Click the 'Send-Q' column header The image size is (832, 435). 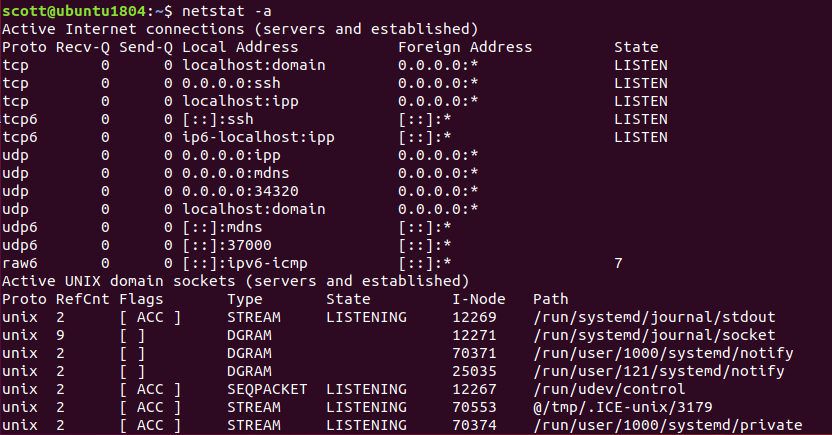146,47
